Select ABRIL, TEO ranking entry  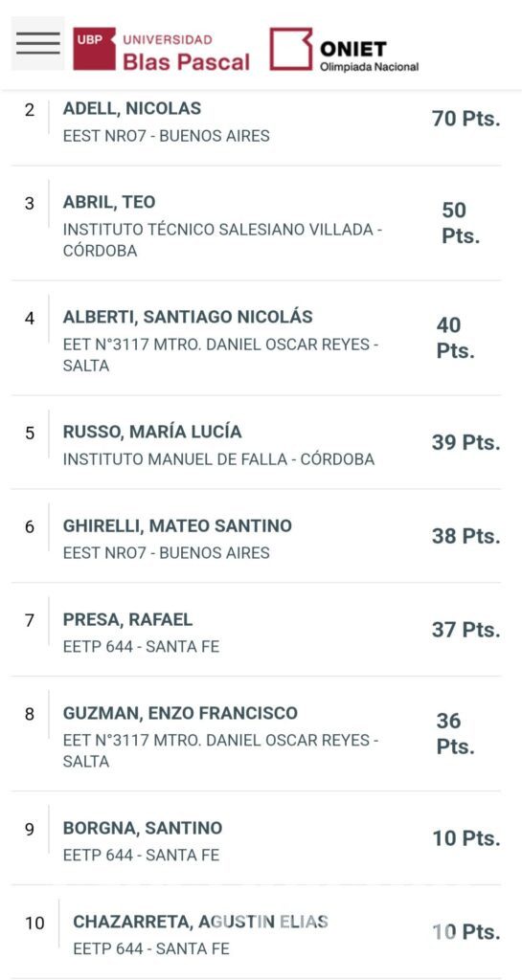(256, 226)
